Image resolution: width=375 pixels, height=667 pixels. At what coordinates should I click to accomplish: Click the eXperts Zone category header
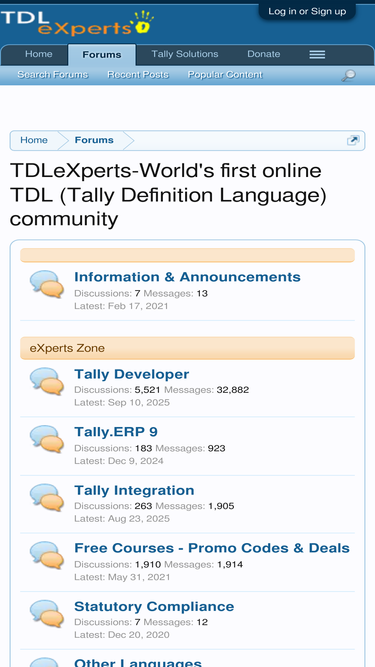coord(188,348)
